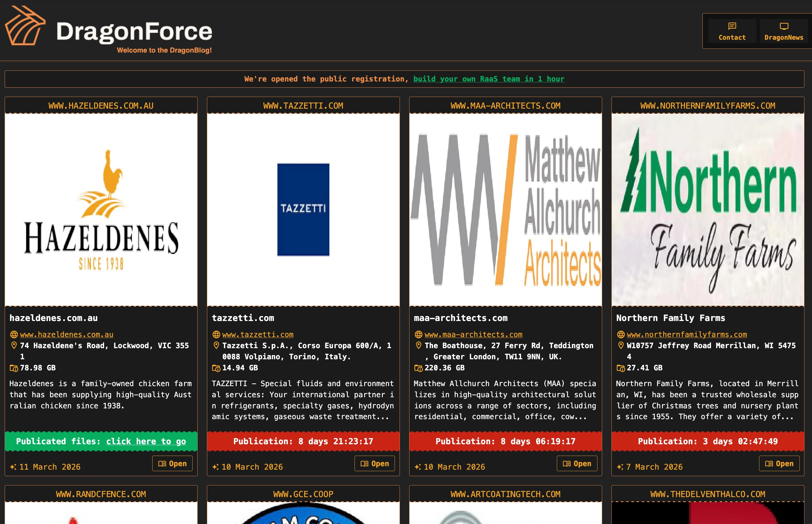Click the DragonForce dragon logo icon
812x524 pixels.
[x=25, y=25]
